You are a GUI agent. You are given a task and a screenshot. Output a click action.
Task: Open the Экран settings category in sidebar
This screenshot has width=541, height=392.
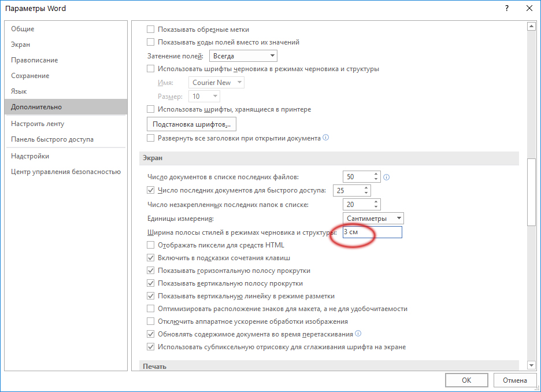point(66,45)
